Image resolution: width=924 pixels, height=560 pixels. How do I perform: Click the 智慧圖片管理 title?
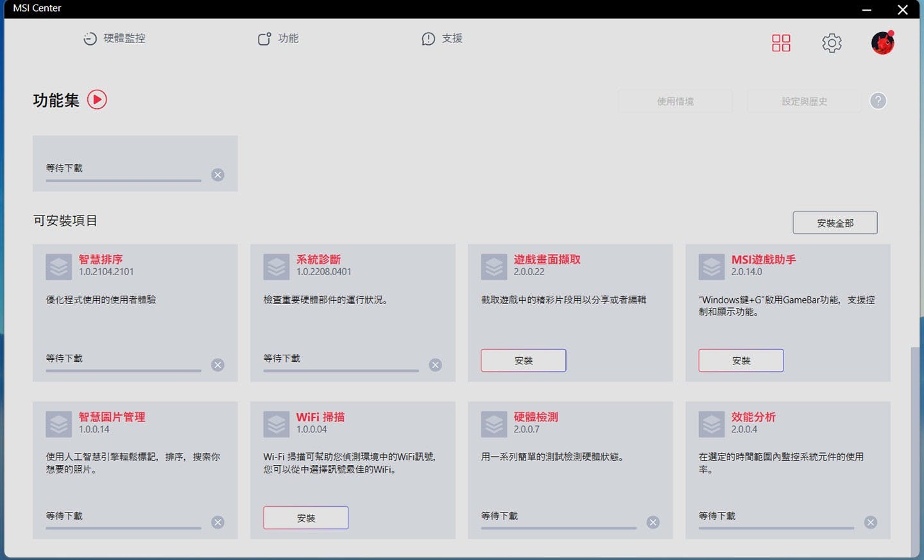(x=112, y=417)
